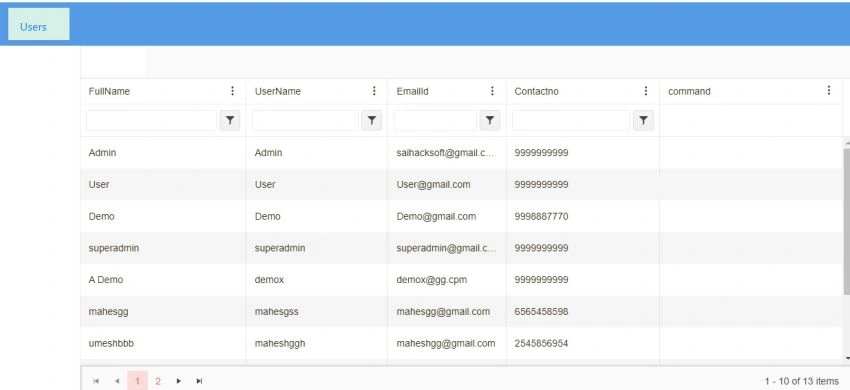This screenshot has width=850, height=390.
Task: Sort by the Contactno column header
Action: pyautogui.click(x=536, y=91)
